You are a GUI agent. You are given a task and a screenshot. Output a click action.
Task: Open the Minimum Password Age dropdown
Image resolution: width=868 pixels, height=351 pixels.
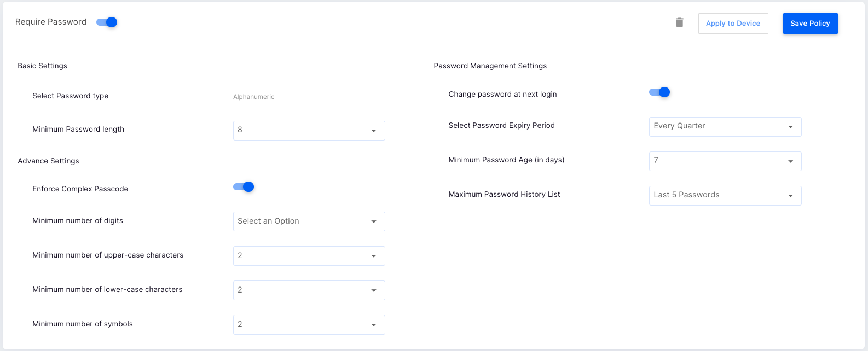(x=725, y=161)
